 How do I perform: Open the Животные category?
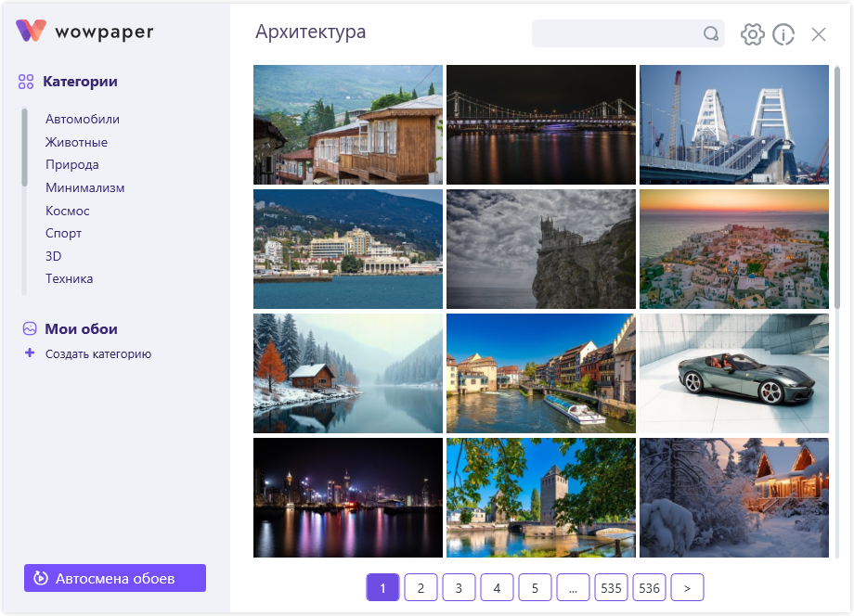[x=74, y=142]
